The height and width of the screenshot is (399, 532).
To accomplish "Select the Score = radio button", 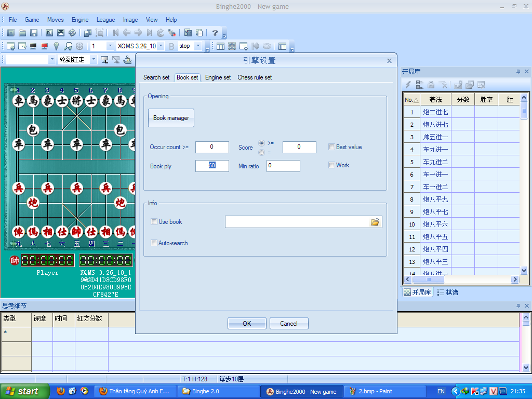I will tap(261, 153).
